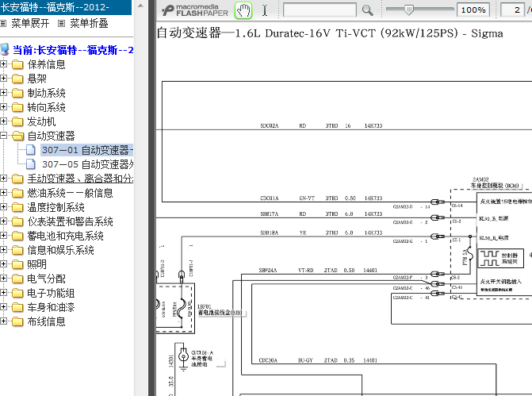Select the text selection cursor tool
The height and width of the screenshot is (396, 532).
click(265, 10)
